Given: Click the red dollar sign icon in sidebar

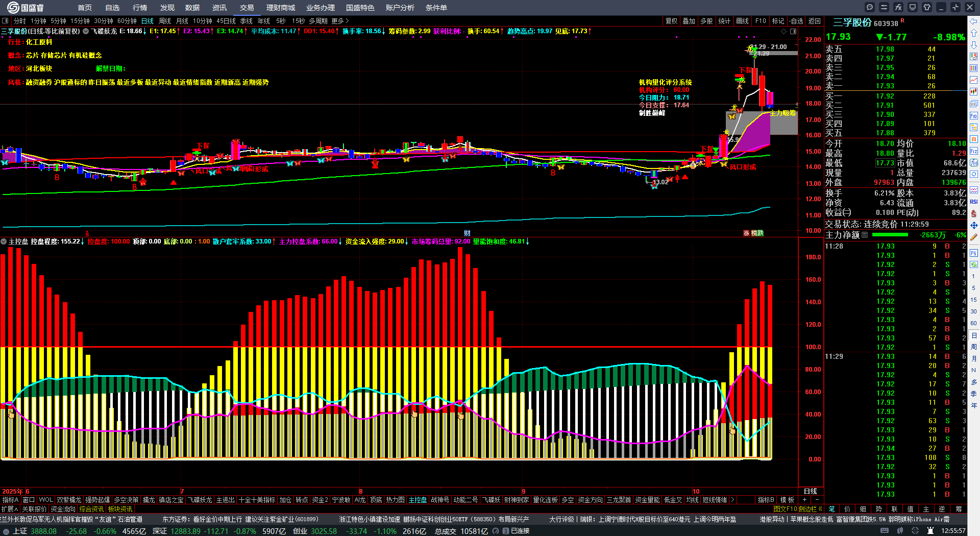Looking at the screenshot, I should click(x=974, y=213).
